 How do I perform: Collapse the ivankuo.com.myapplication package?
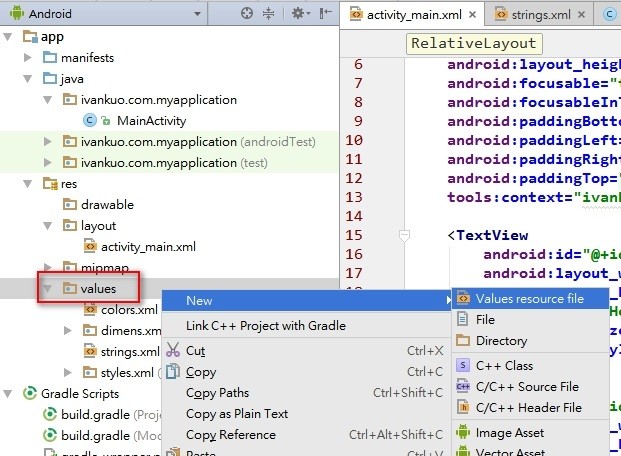(48, 100)
